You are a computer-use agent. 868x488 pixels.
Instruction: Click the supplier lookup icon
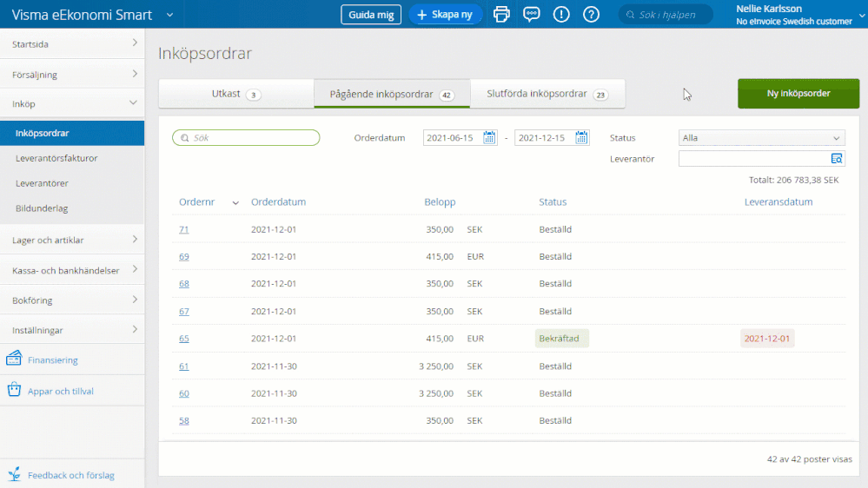tap(836, 158)
